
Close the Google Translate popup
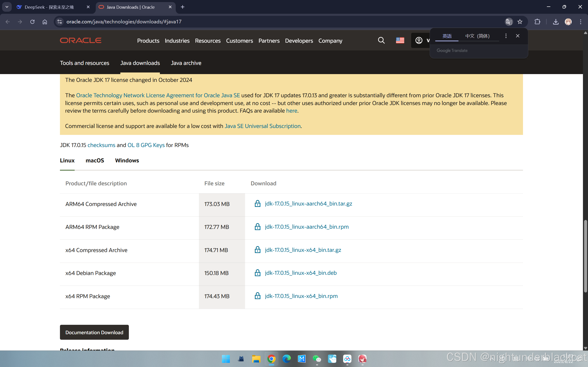click(x=517, y=36)
